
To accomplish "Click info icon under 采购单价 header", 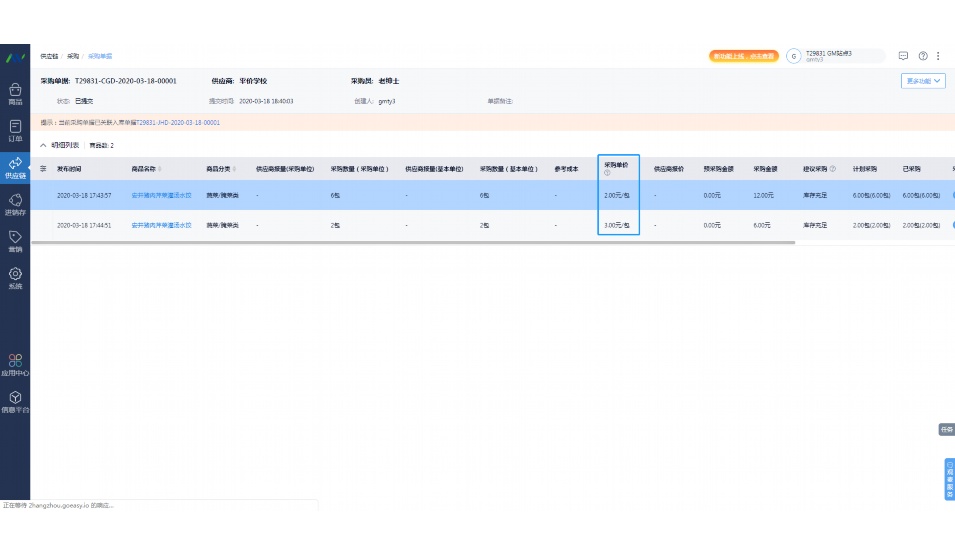I will 607,173.
